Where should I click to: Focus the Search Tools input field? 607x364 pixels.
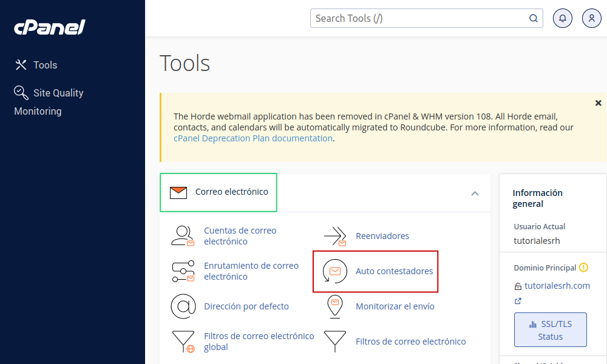coord(419,18)
